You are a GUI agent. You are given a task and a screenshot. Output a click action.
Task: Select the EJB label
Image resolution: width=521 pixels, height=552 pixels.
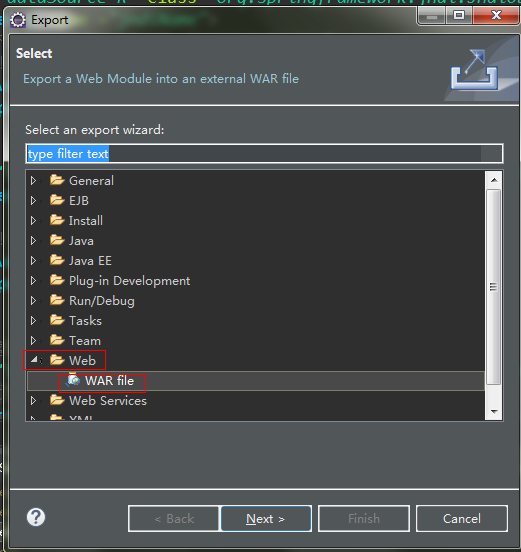click(79, 201)
